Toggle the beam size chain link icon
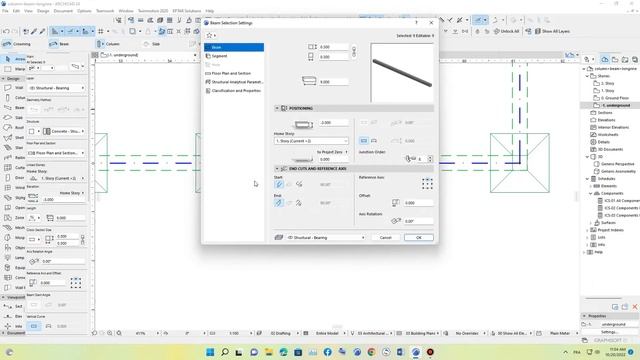The image size is (640, 360). tap(354, 51)
